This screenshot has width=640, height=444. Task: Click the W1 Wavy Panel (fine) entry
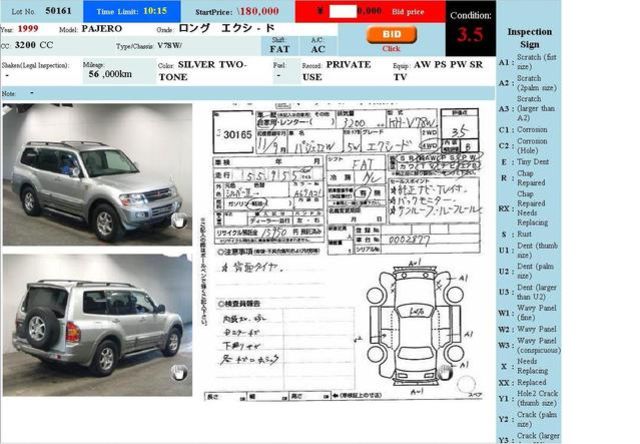(527, 313)
